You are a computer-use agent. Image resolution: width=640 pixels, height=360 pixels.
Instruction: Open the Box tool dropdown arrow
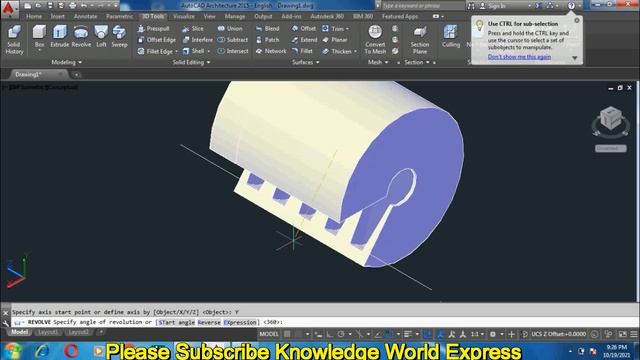click(x=39, y=51)
